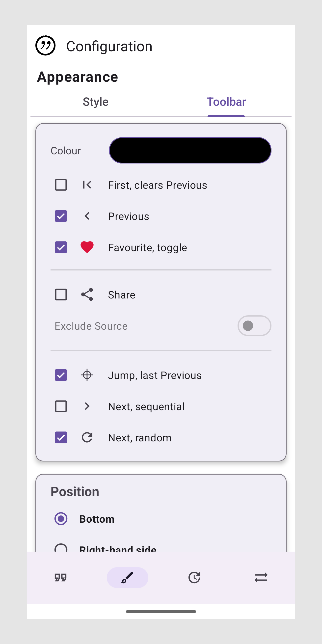Enable the First, clears Previous checkbox
The width and height of the screenshot is (322, 644).
click(x=61, y=185)
